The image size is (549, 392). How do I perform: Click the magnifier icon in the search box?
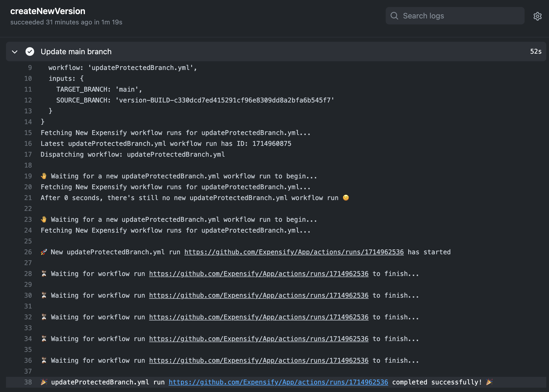394,16
